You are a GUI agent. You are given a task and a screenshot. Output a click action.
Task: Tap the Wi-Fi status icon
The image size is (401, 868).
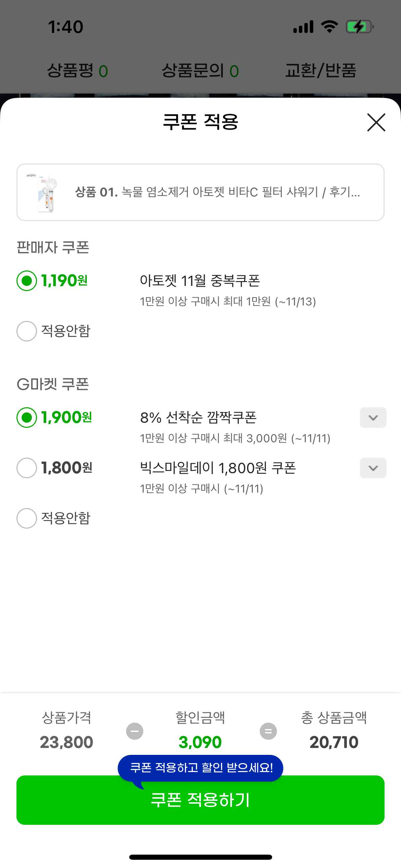(x=329, y=27)
